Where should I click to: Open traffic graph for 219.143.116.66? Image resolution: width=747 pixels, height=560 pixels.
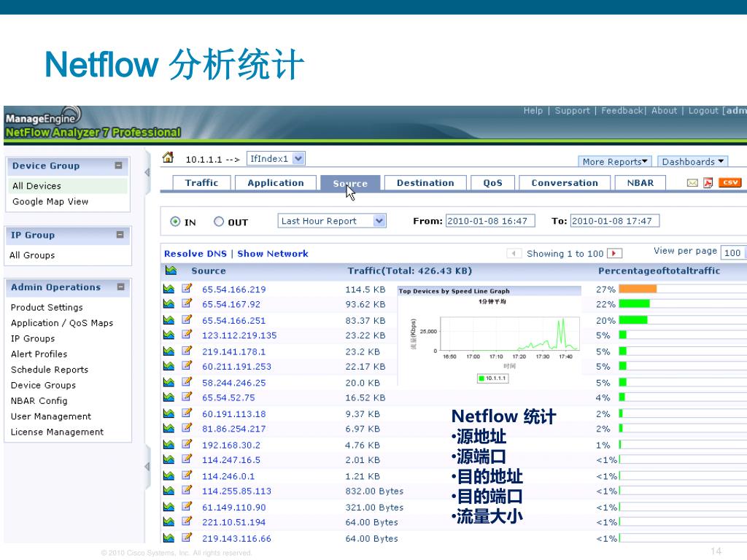pyautogui.click(x=169, y=538)
